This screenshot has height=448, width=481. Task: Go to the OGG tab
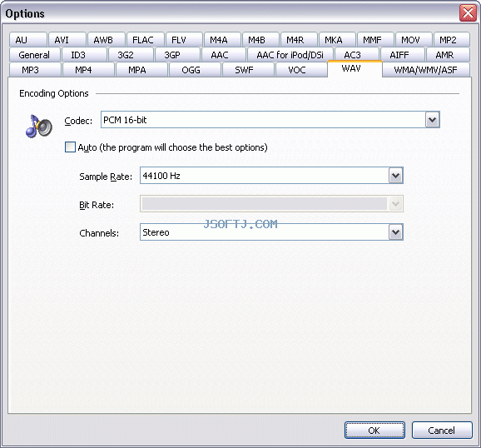(x=195, y=70)
